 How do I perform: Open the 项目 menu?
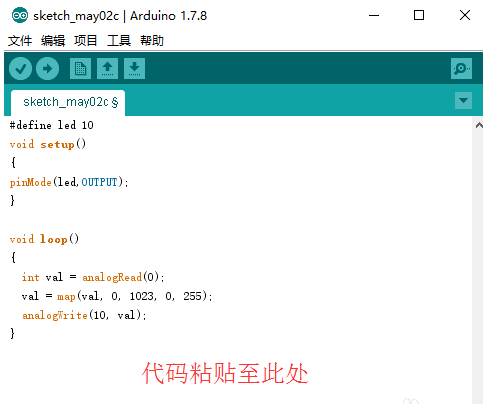pyautogui.click(x=86, y=41)
